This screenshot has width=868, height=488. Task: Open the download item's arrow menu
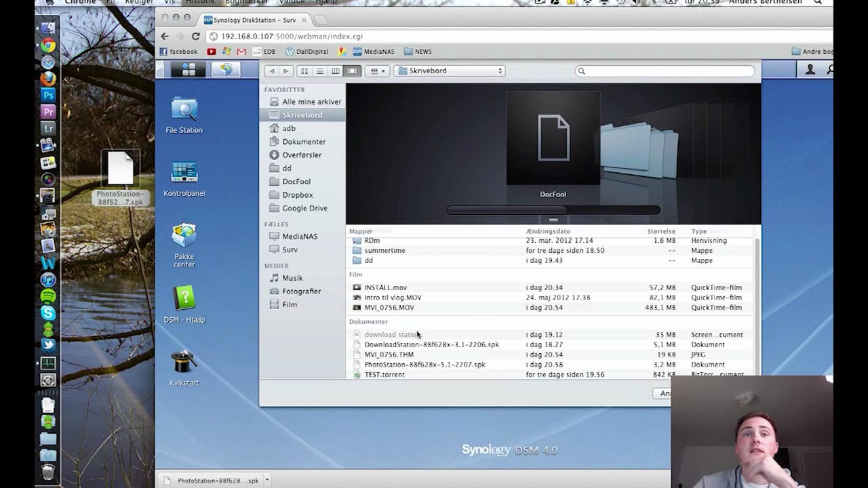(x=267, y=480)
